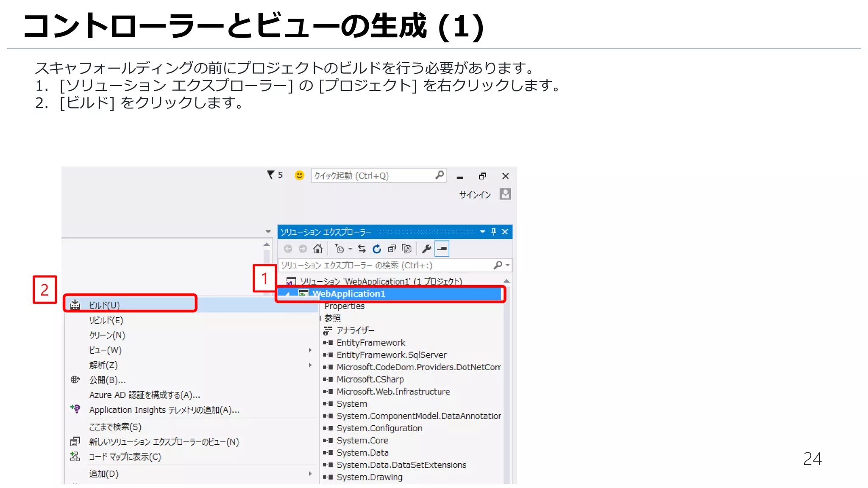Select the System.Drawing reference
Screen dimensions: 868x488
369,477
